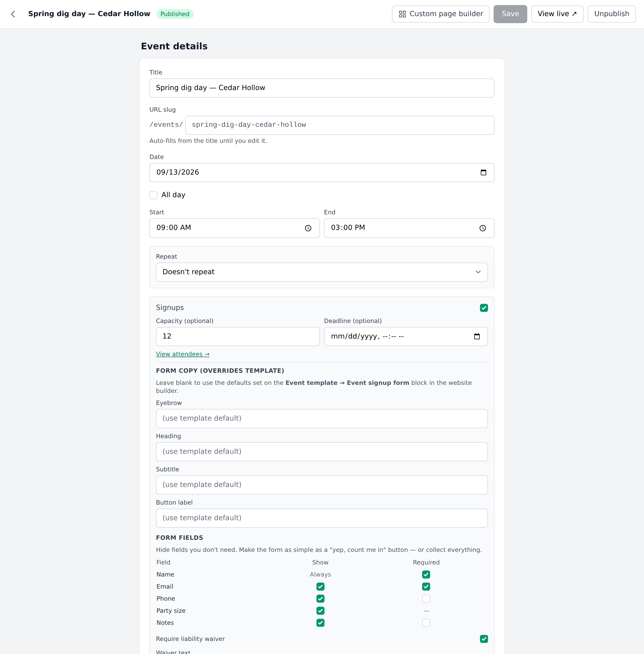The width and height of the screenshot is (644, 654).
Task: Open the Deadline calendar picker icon
Action: tap(477, 337)
